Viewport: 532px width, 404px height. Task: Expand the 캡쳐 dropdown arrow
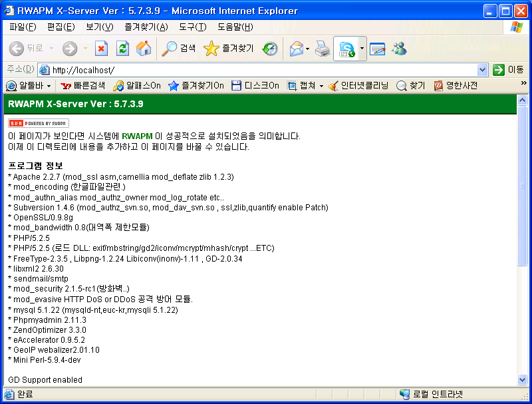(x=321, y=87)
